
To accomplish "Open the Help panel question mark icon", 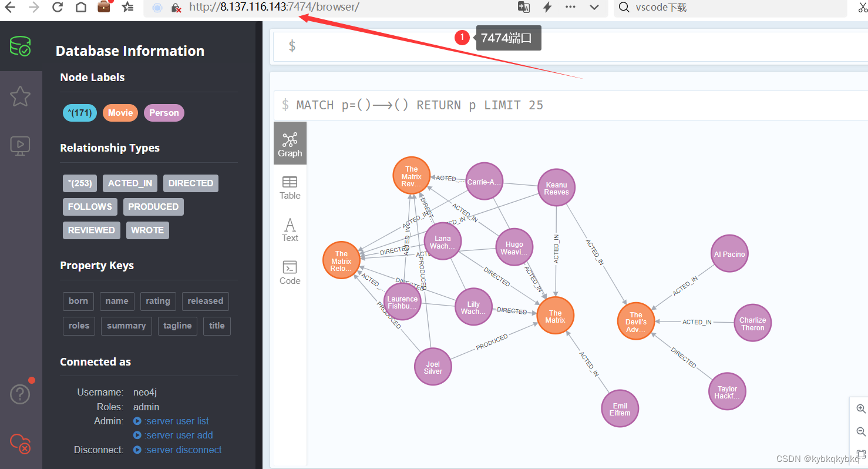I will (20, 394).
